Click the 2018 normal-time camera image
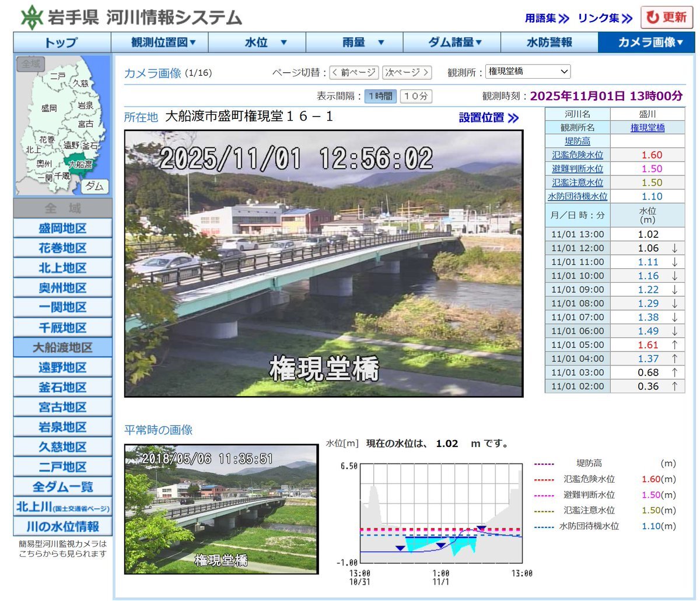The image size is (700, 601). [x=222, y=509]
